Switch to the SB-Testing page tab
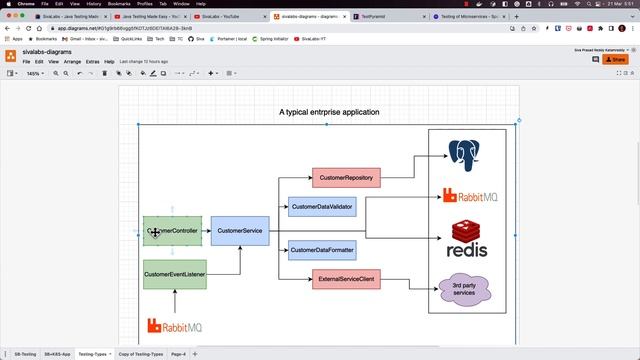 coord(25,354)
